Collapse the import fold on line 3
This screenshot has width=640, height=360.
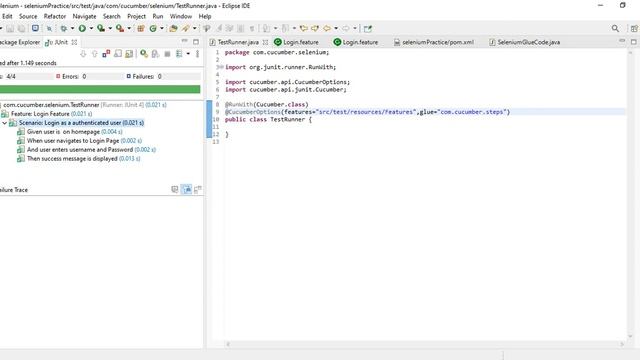pos(221,67)
